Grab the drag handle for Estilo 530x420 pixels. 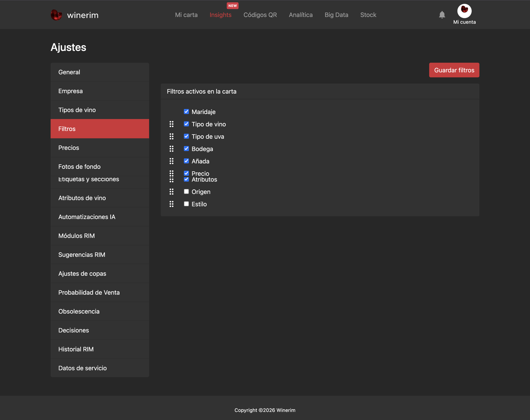(x=171, y=204)
